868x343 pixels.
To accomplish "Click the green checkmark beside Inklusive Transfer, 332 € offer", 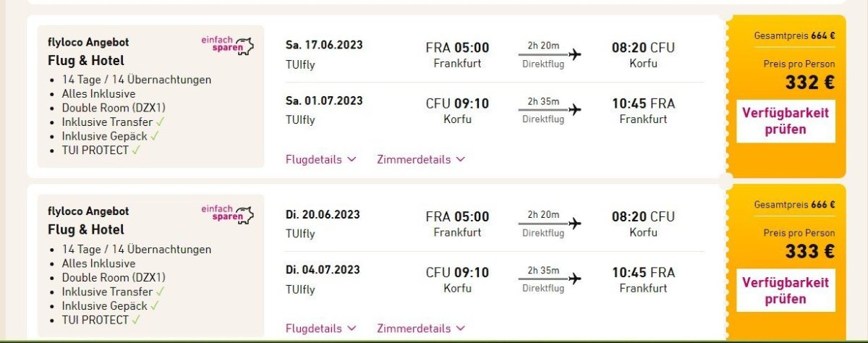I will [160, 122].
